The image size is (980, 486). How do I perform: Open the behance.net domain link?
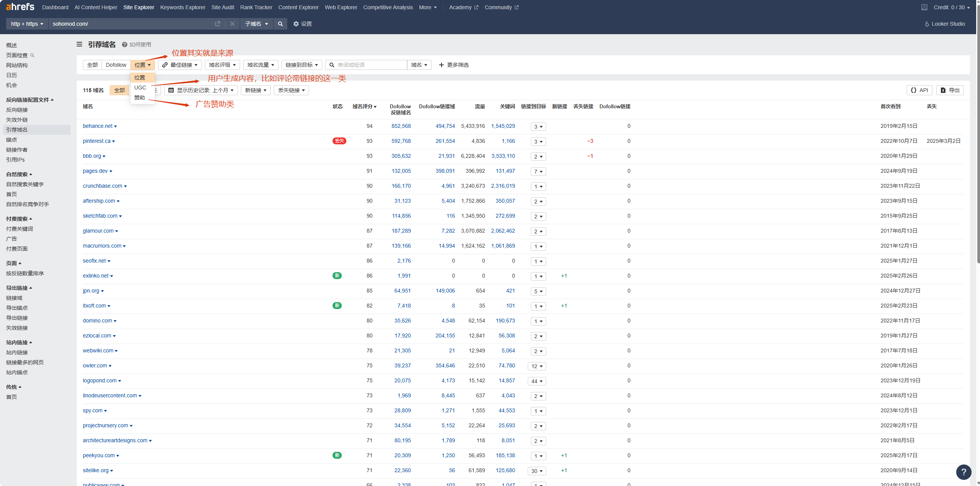[x=97, y=126]
